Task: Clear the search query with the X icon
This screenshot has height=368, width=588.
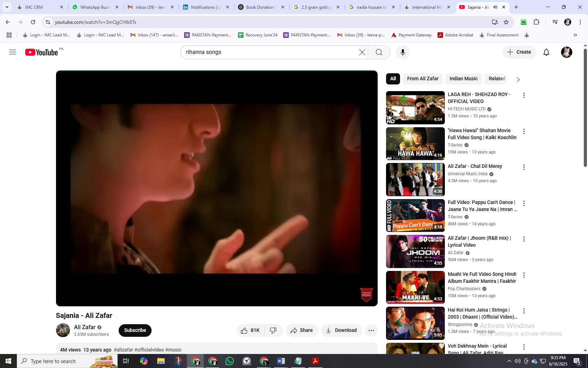Action: (362, 52)
